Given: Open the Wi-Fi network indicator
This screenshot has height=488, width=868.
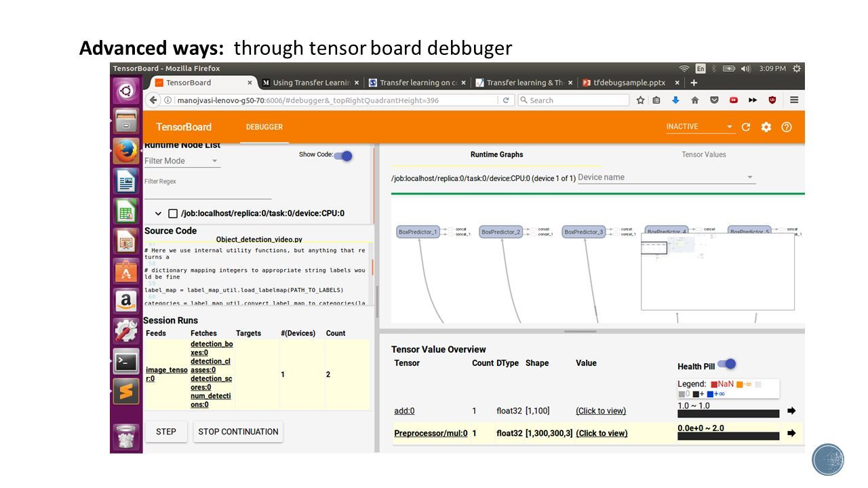Looking at the screenshot, I should point(684,68).
